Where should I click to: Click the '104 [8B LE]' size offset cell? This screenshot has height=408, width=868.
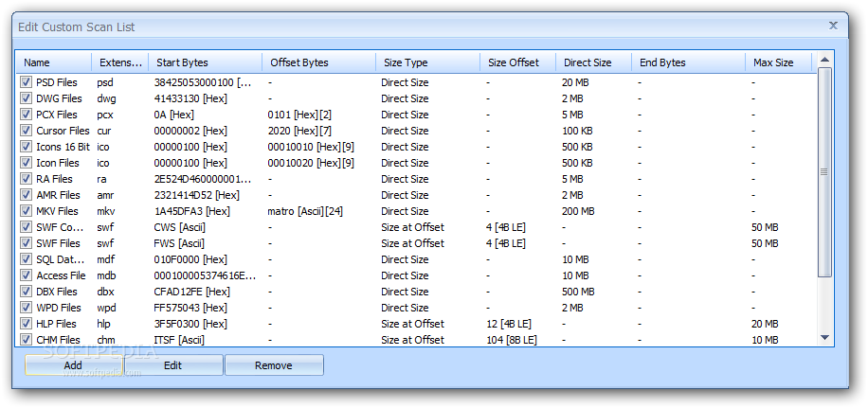tap(512, 340)
